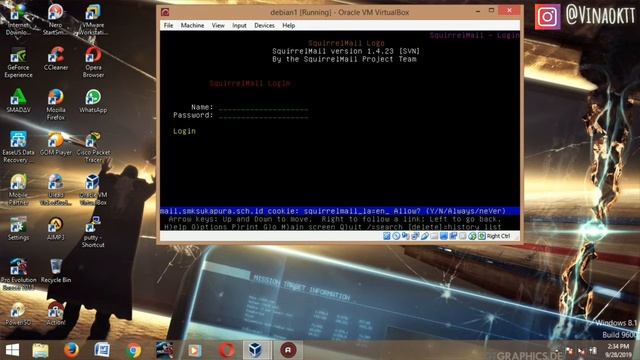The image size is (640, 360).
Task: Open the Machine menu
Action: coord(192,25)
